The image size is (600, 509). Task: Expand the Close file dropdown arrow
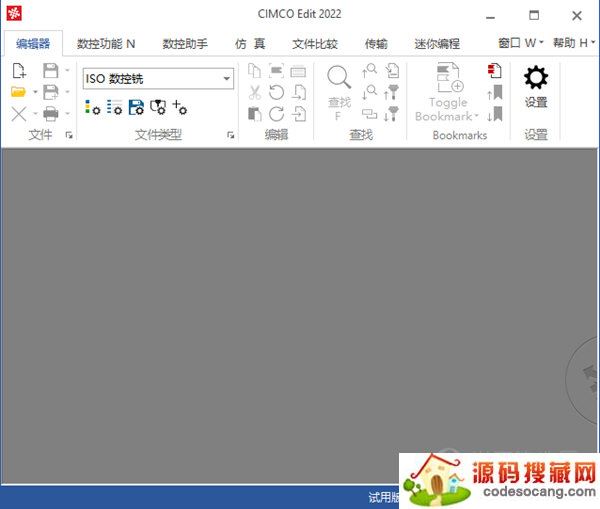point(35,114)
